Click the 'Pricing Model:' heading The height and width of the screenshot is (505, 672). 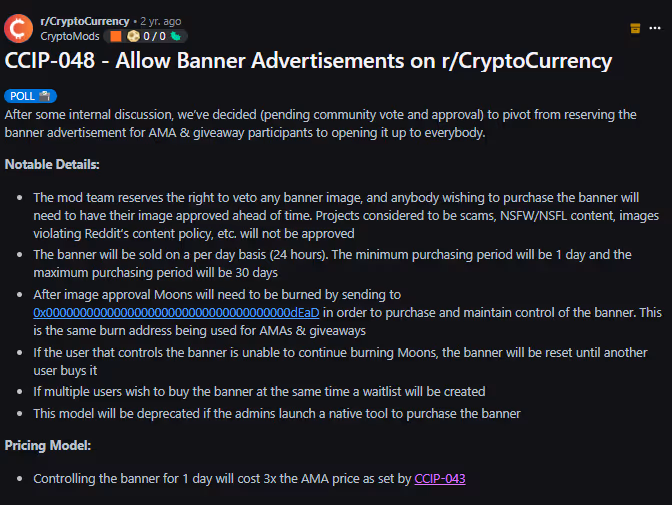48,445
